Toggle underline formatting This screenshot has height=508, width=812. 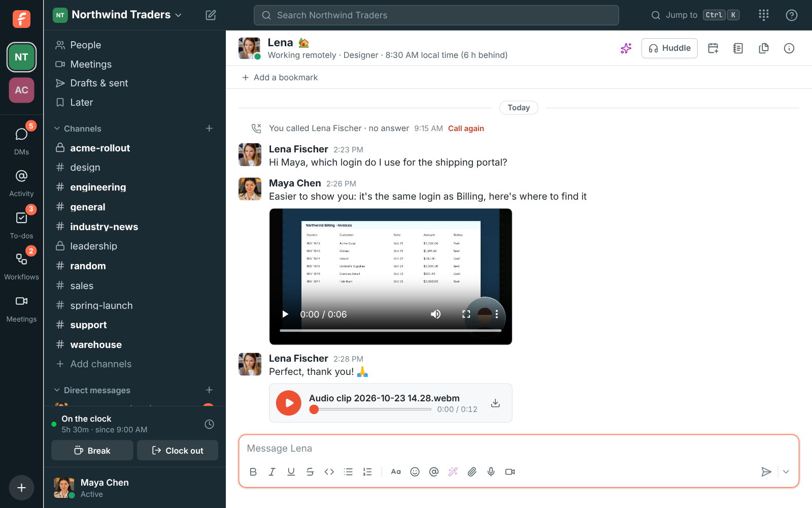(291, 472)
